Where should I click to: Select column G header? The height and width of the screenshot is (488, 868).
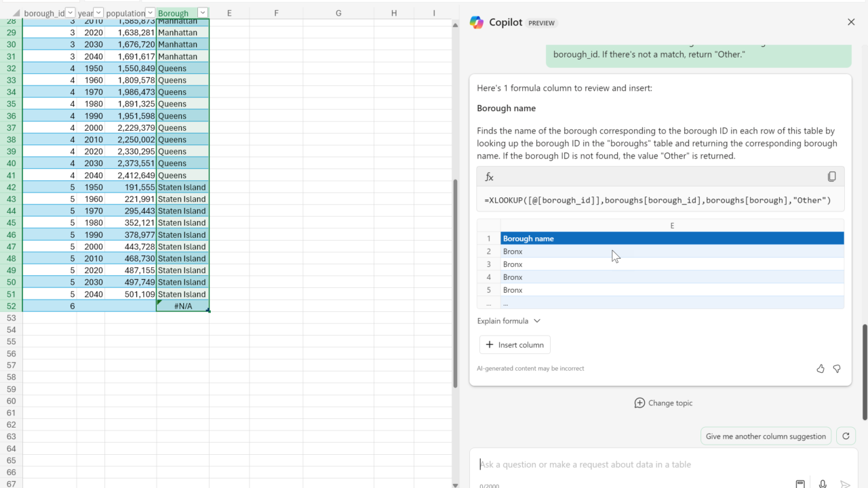coord(338,13)
